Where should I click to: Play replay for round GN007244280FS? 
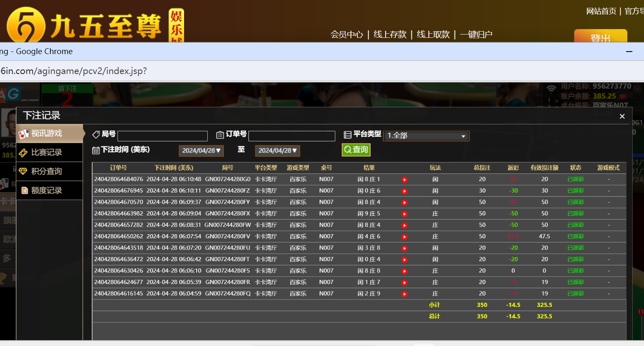point(404,271)
